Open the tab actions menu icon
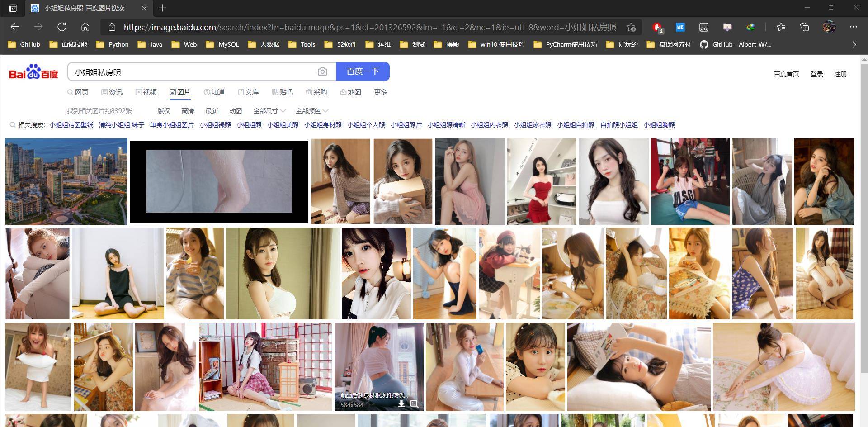The image size is (868, 427). click(x=13, y=8)
